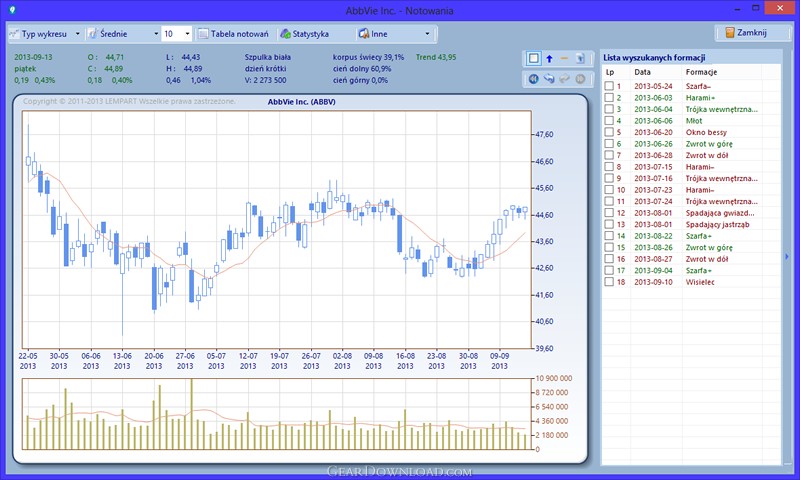
Task: Check the box for row 9 dated 2013-07-16
Action: (609, 178)
